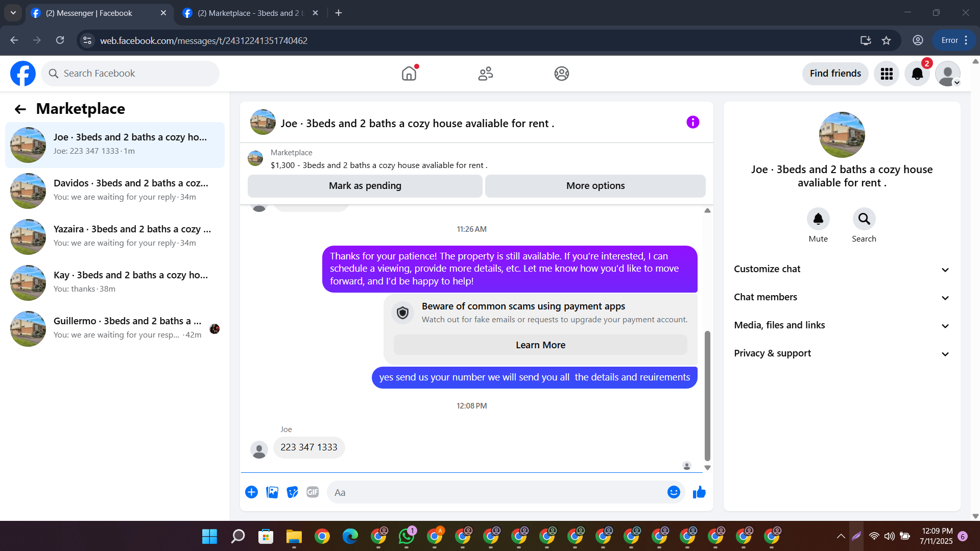Open WhatsApp from the taskbar
This screenshot has width=980, height=551.
click(407, 536)
